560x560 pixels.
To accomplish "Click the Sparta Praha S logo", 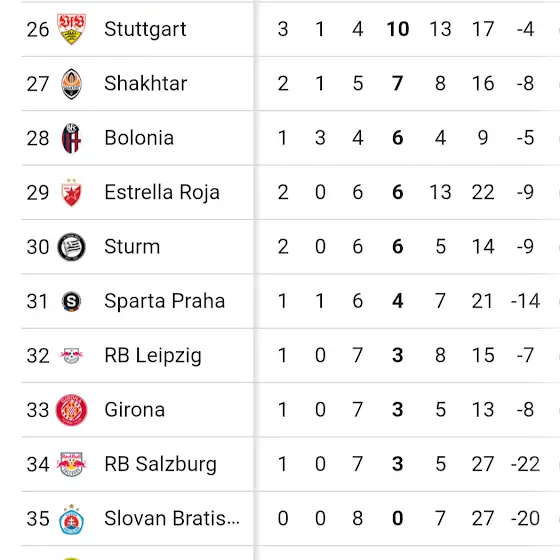I will click(x=71, y=301).
